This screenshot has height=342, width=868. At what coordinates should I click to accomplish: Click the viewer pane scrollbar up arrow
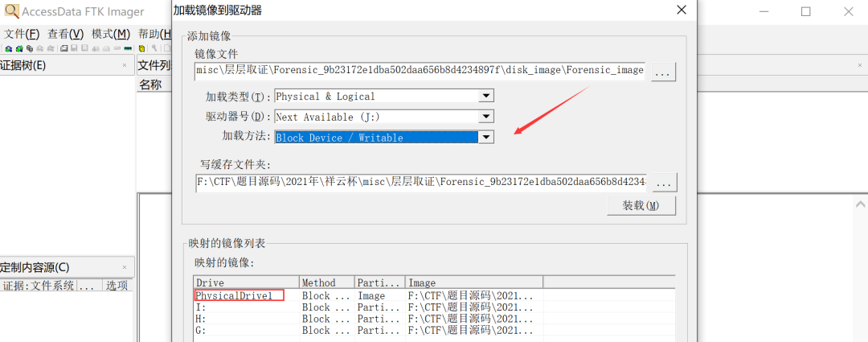tap(861, 204)
